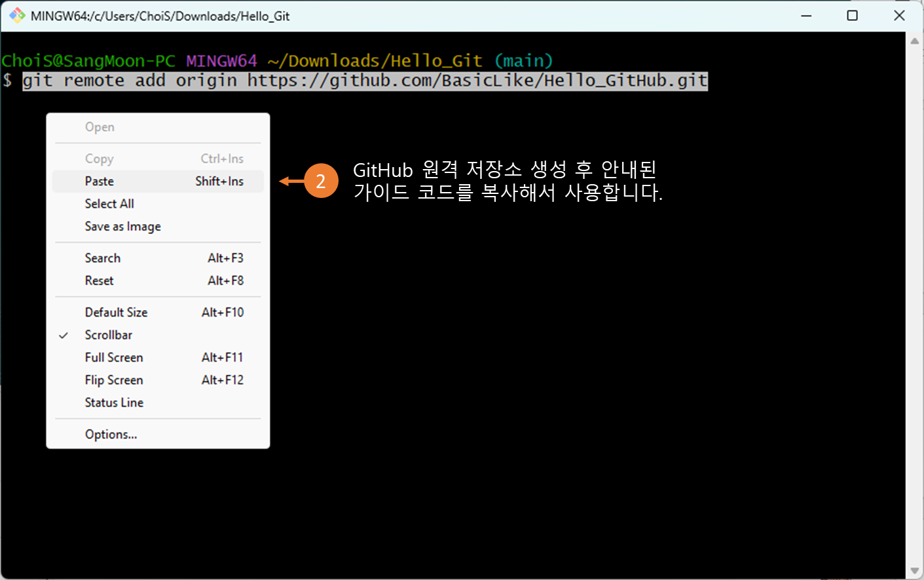Viewport: 924px width, 580px height.
Task: Choose Select All in the context menu
Action: coord(158,204)
